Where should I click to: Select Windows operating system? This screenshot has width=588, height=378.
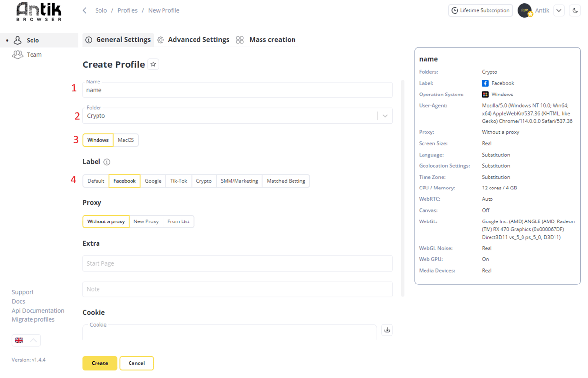[x=98, y=140]
